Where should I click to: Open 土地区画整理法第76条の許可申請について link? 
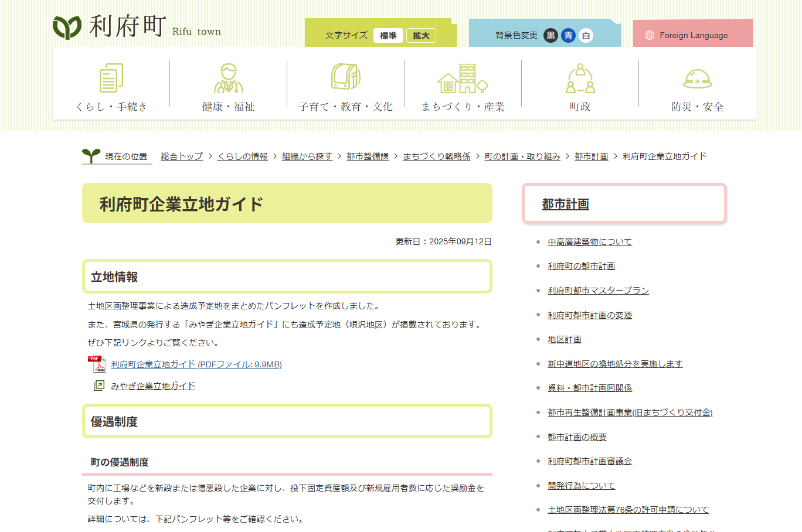coord(628,510)
